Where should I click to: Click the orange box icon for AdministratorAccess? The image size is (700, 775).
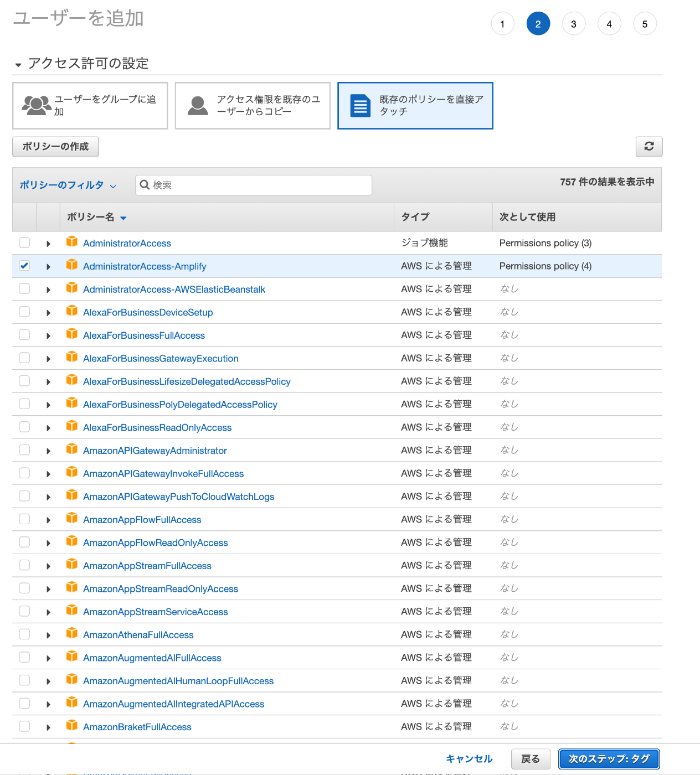(72, 242)
